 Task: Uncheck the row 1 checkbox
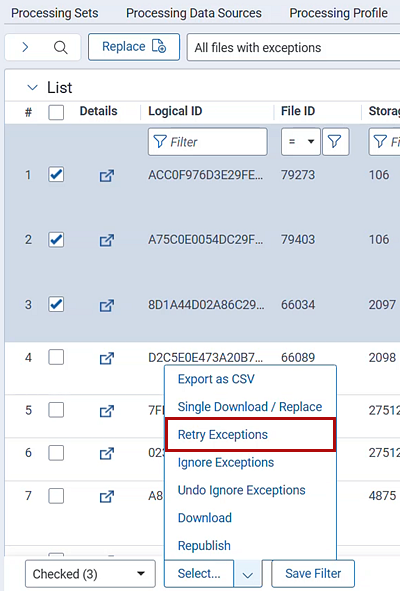[x=56, y=175]
